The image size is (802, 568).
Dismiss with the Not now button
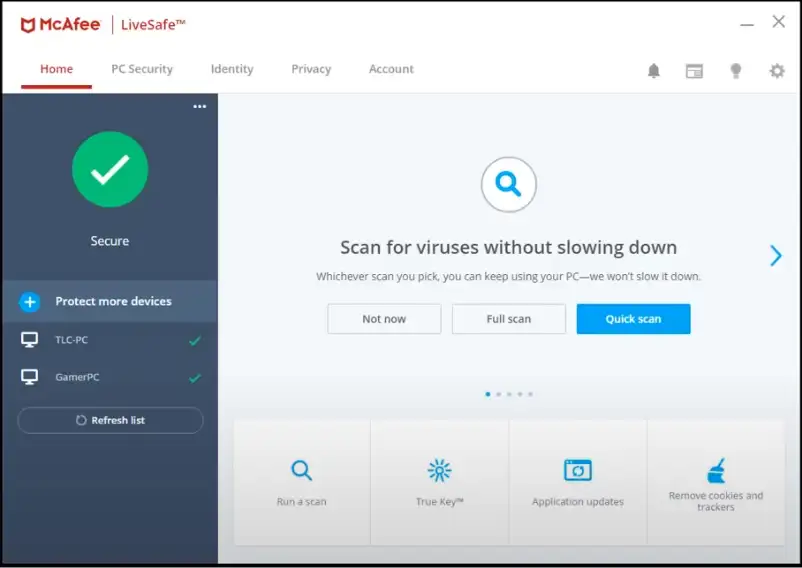click(384, 319)
